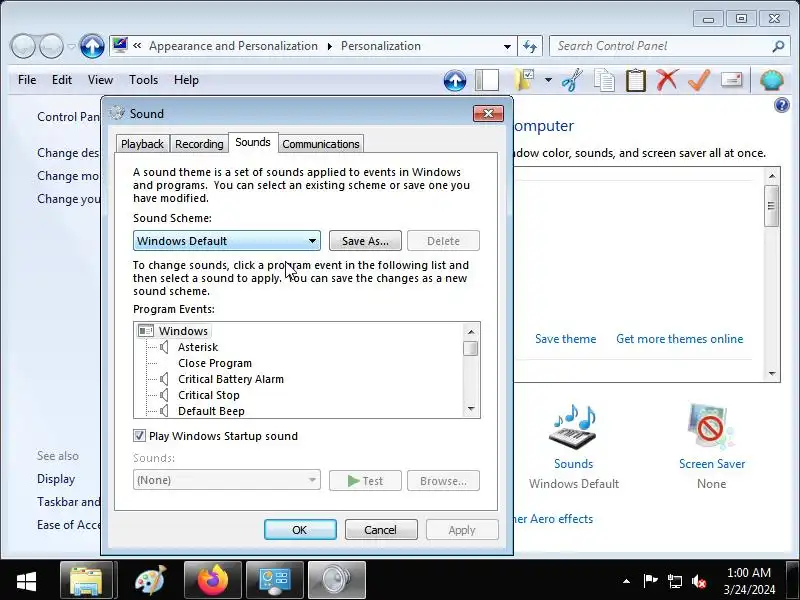Open the Tools menu
The image size is (800, 600).
coord(143,80)
